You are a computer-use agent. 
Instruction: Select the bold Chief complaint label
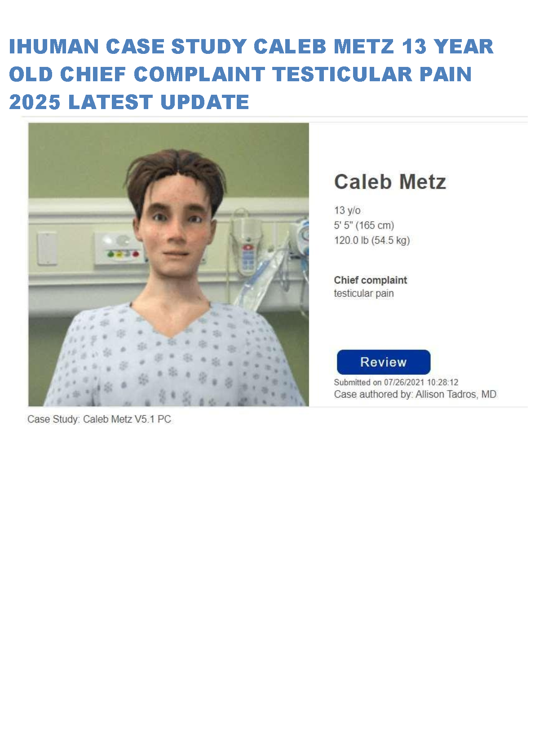tap(370, 280)
